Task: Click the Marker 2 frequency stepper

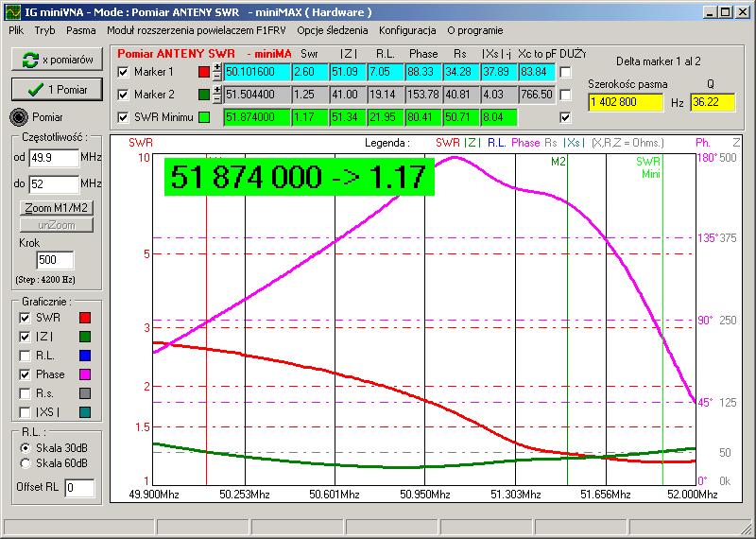Action: (x=217, y=95)
